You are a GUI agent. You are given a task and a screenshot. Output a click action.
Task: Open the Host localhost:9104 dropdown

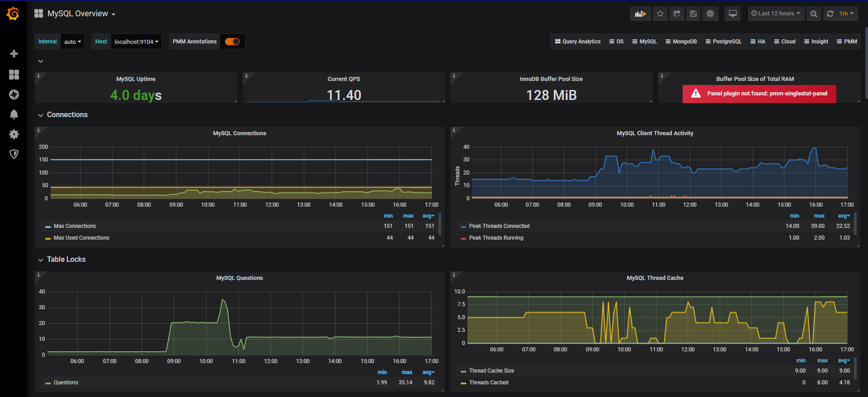[x=136, y=42]
